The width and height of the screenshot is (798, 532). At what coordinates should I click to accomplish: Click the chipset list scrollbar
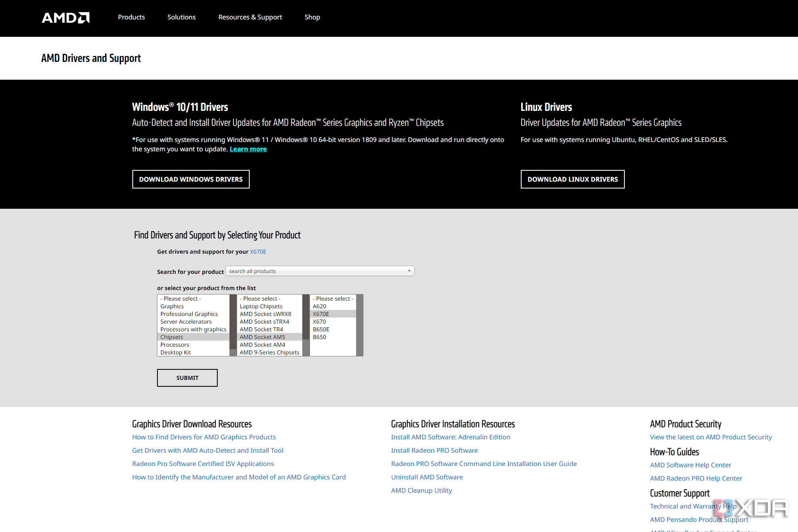pos(360,325)
